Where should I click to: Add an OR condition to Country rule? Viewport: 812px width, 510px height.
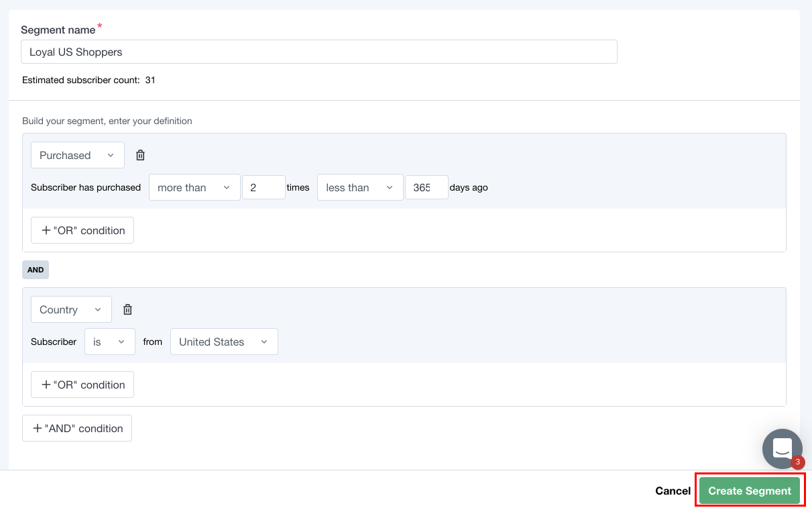point(82,384)
